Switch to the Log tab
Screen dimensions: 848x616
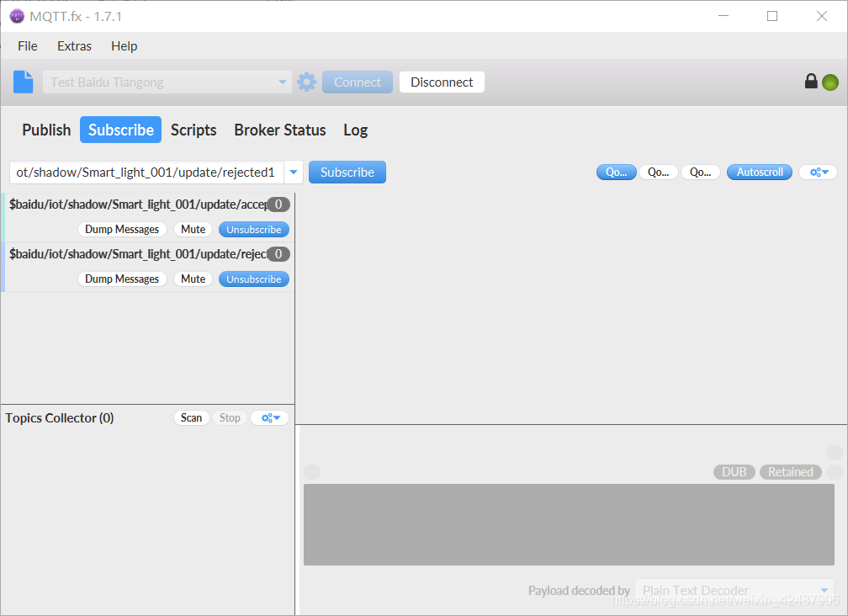355,130
